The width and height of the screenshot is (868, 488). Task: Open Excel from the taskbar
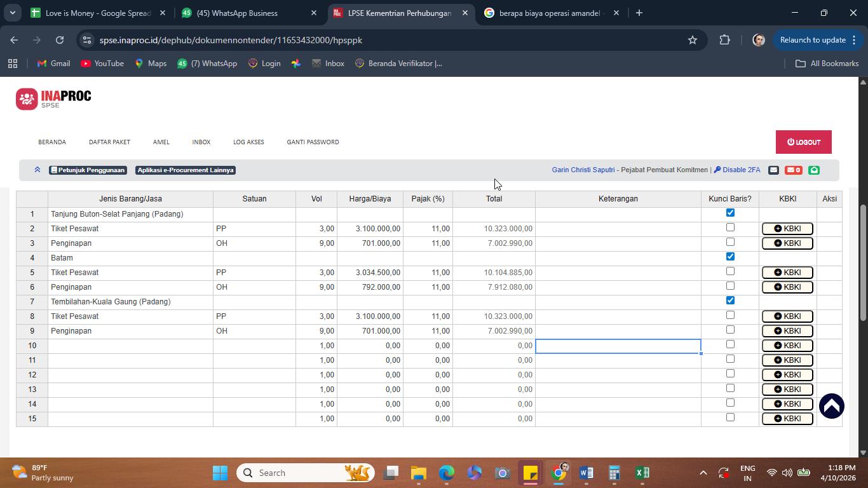(x=642, y=473)
